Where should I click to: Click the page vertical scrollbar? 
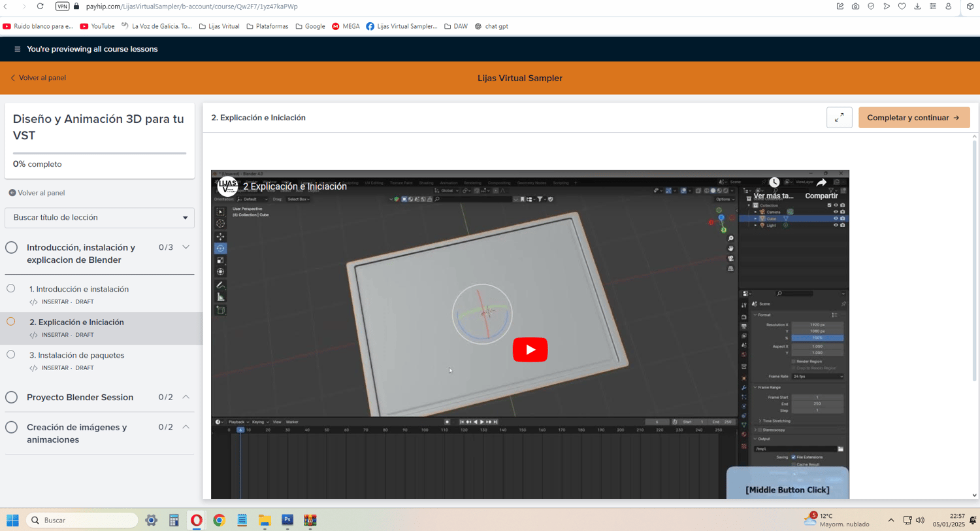pos(974,262)
